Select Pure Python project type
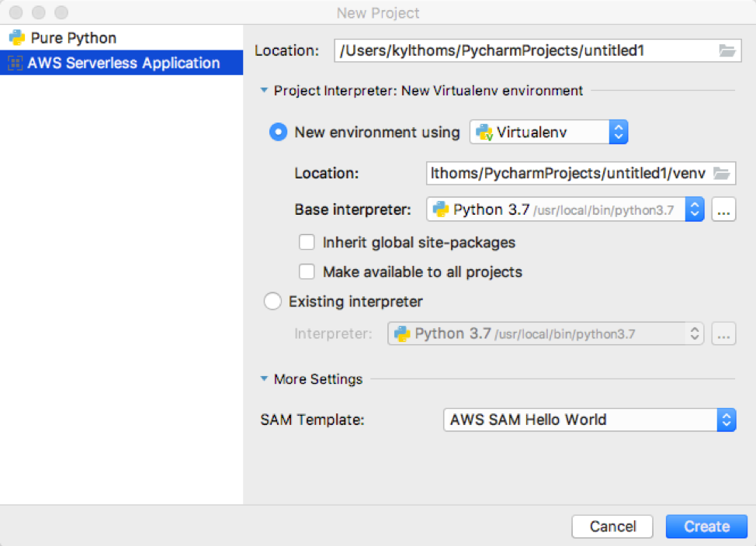Image resolution: width=756 pixels, height=546 pixels. tap(74, 38)
